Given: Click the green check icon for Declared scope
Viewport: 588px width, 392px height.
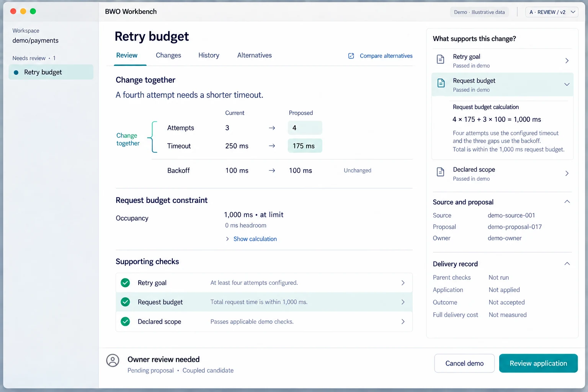Looking at the screenshot, I should 125,322.
